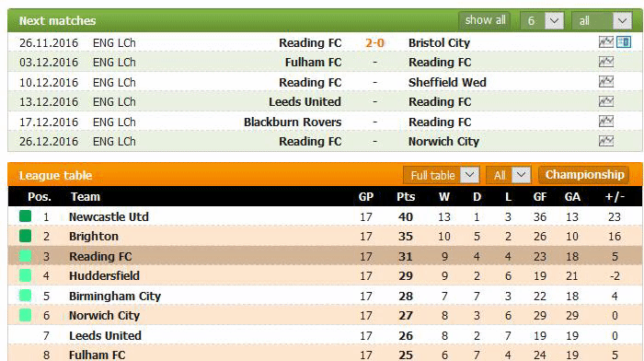The image size is (644, 361).
Task: Select the Huddersfield row in the table
Action: point(326,275)
